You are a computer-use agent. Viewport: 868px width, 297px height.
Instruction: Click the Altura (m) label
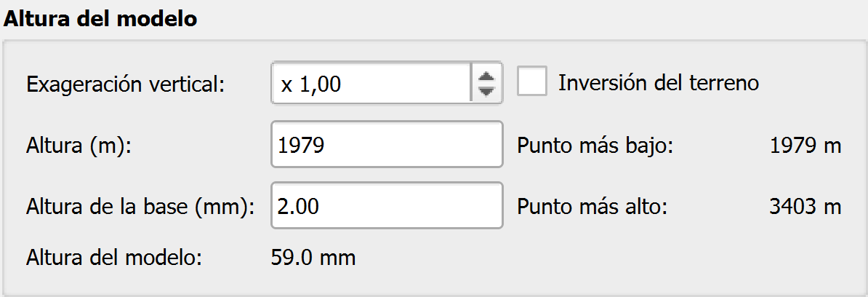[79, 146]
